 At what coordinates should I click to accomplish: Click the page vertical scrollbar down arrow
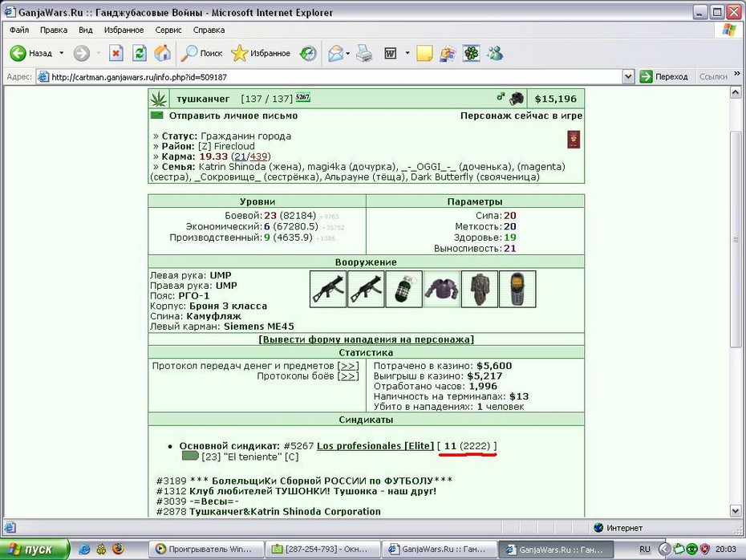click(x=736, y=511)
